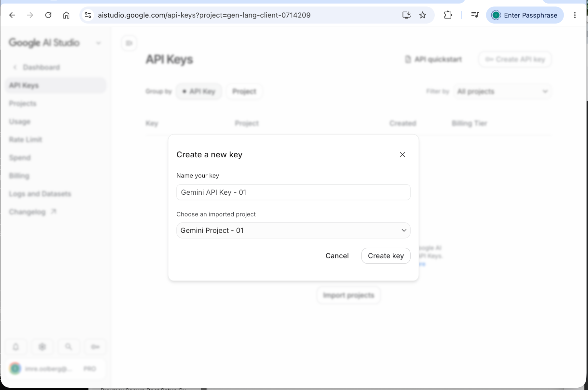
Task: Click the Key column header
Action: (x=152, y=123)
